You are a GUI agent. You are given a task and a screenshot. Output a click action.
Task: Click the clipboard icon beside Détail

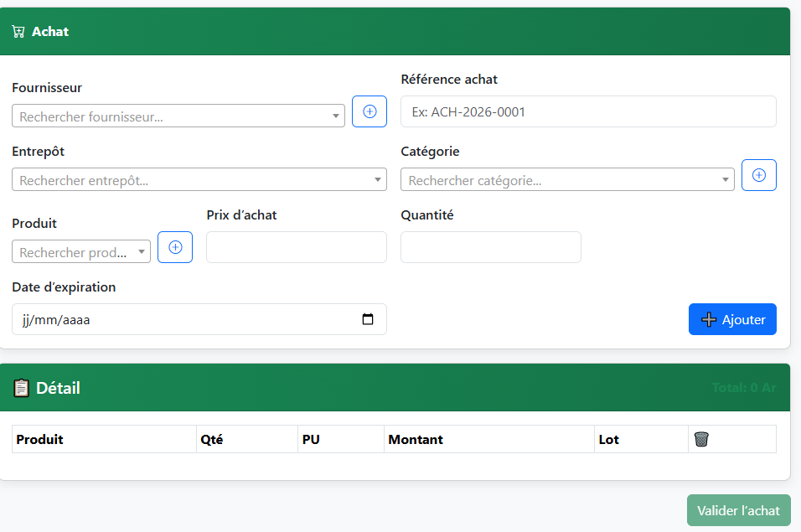pyautogui.click(x=21, y=388)
